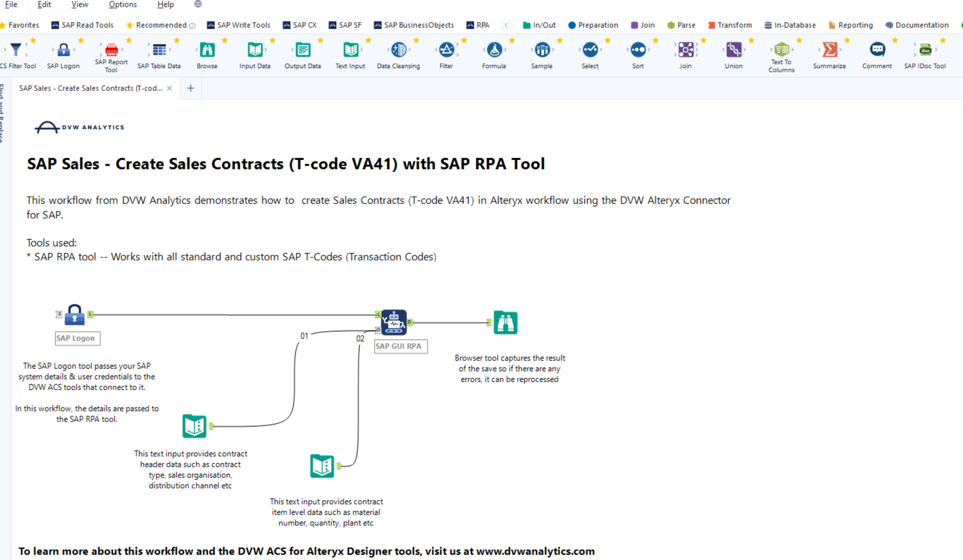963x560 pixels.
Task: Select the SAP GUI RPA node on the canvas
Action: click(394, 321)
